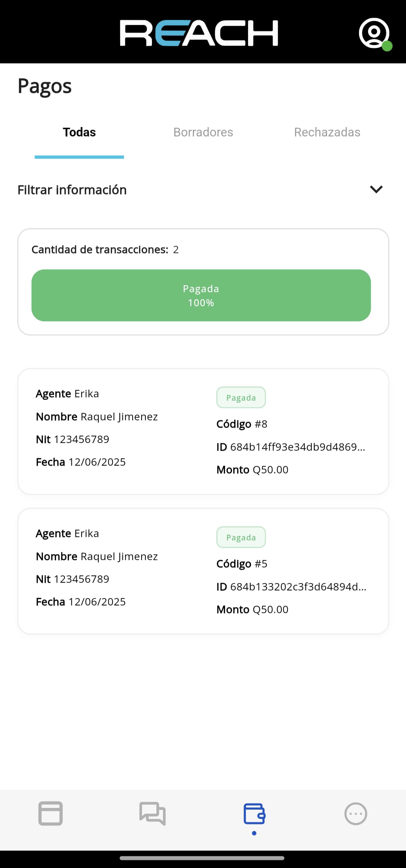Switch to the Rechazadas tab
This screenshot has width=406, height=868.
(327, 132)
